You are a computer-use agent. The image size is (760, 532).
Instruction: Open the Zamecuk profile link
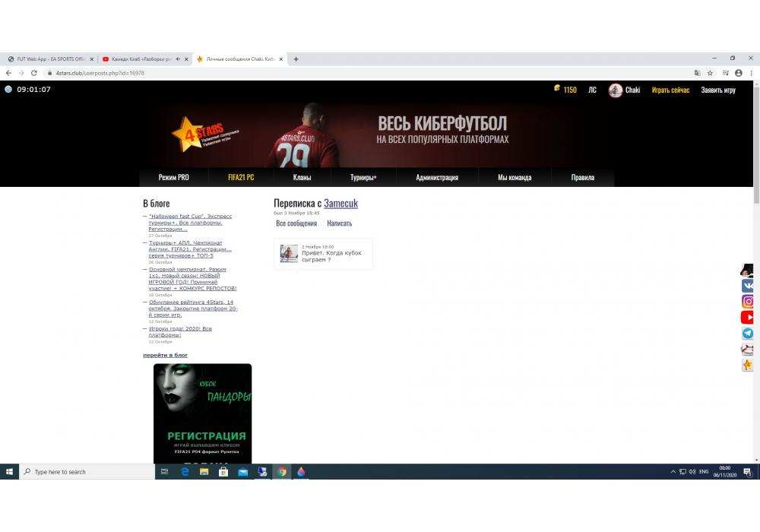click(x=340, y=203)
